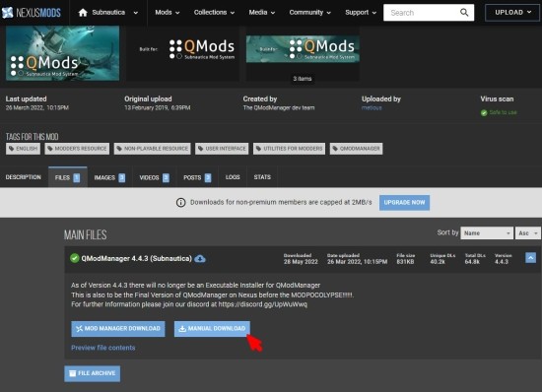Collapse the QModManager 4.4.3 file entry

530,258
